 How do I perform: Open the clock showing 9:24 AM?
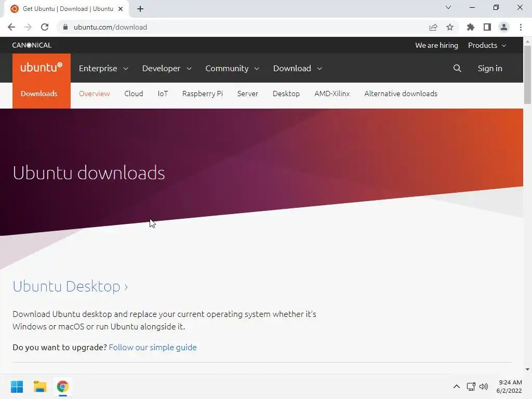click(509, 387)
